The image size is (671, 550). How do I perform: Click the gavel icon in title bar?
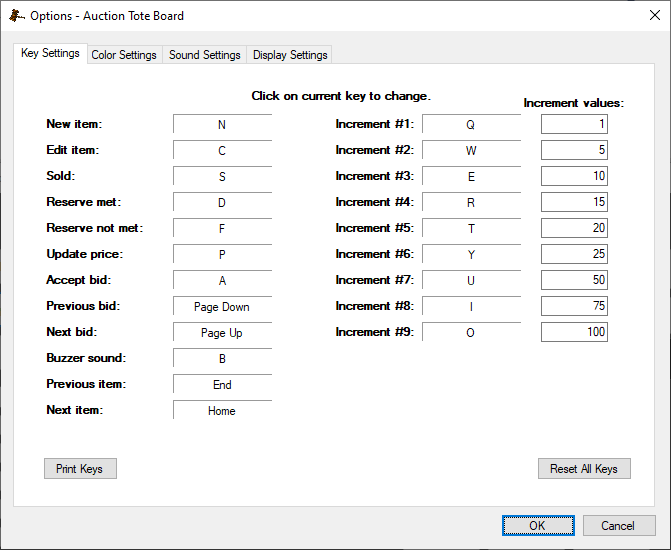[16, 16]
